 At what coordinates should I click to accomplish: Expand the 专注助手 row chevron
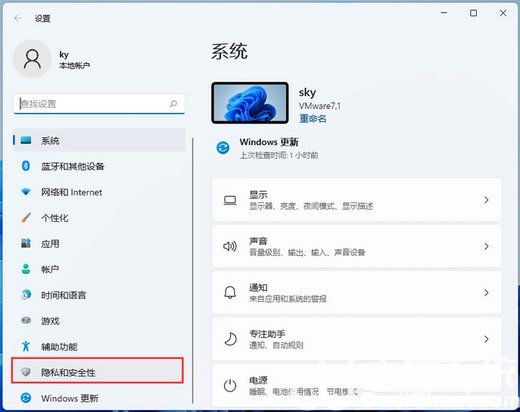486,339
